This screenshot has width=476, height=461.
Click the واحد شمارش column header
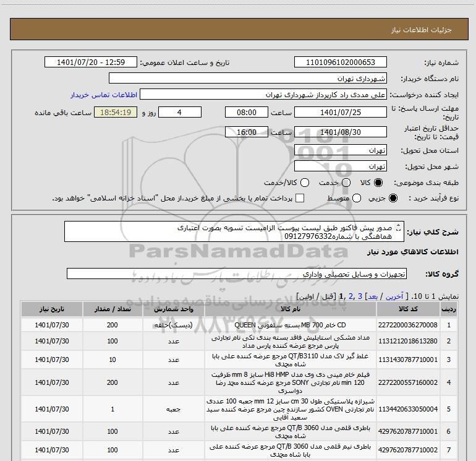(x=174, y=309)
